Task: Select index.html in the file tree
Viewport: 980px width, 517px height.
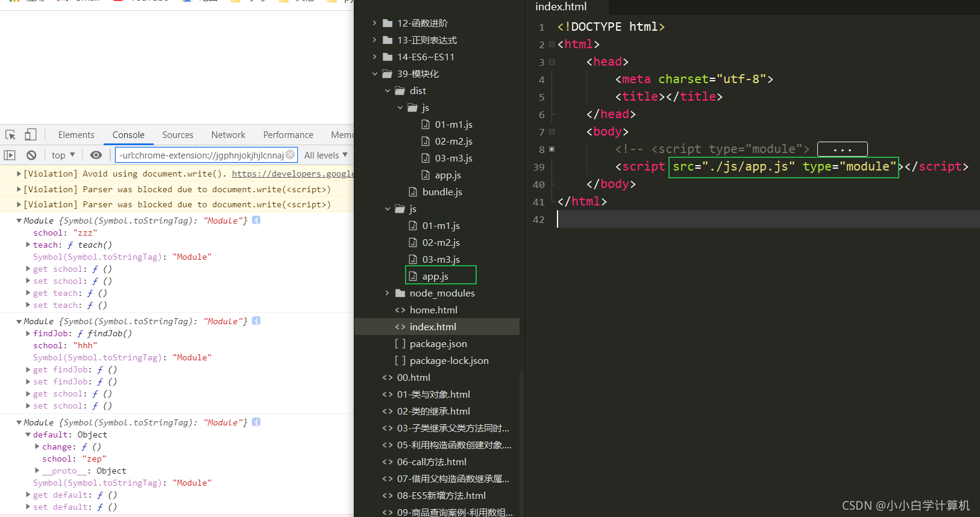Action: click(x=433, y=327)
